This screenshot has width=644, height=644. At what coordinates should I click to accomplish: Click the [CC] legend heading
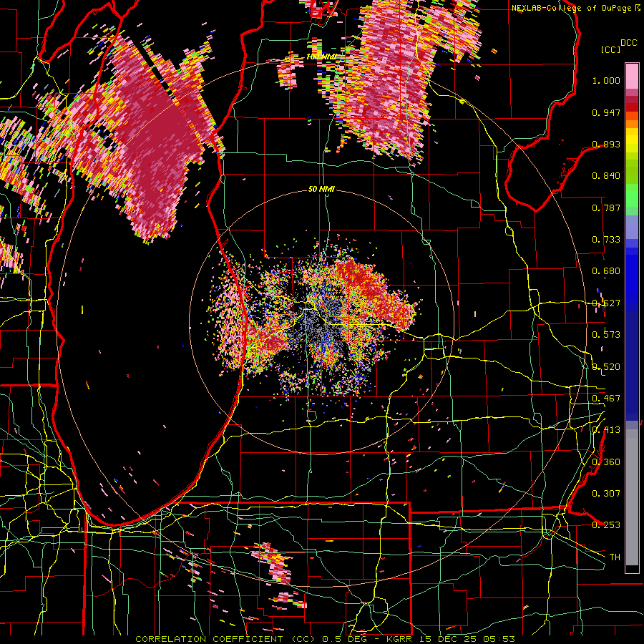(x=611, y=49)
